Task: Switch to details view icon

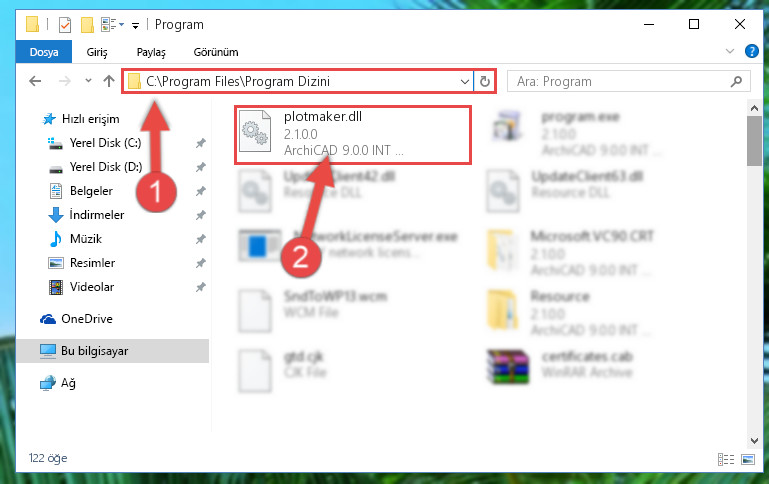Action: (x=726, y=459)
